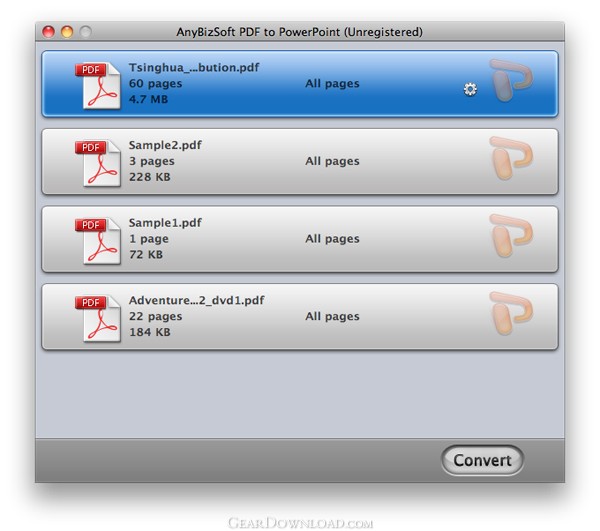Image resolution: width=600 pixels, height=531 pixels.
Task: Click All pages for Tsinghua file
Action: click(332, 84)
